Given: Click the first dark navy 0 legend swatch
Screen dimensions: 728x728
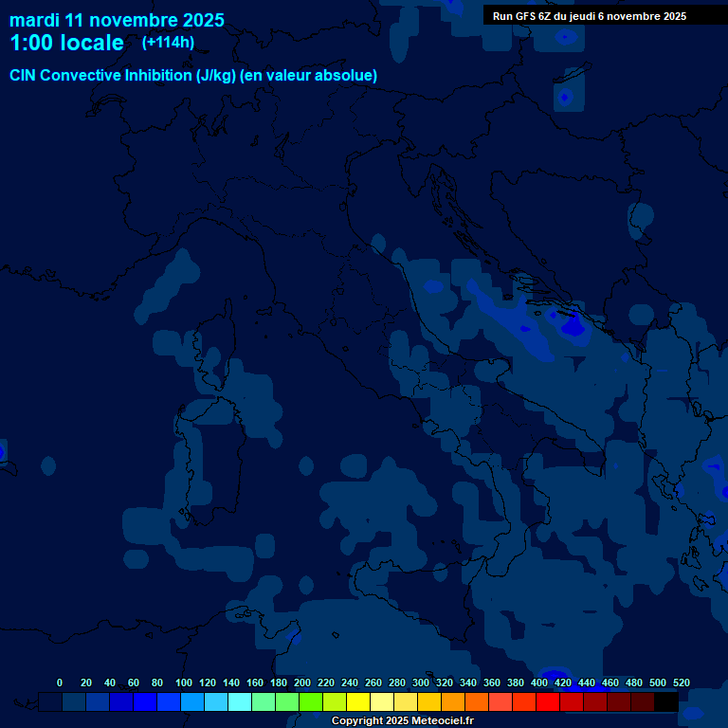Looking at the screenshot, I should (x=50, y=702).
